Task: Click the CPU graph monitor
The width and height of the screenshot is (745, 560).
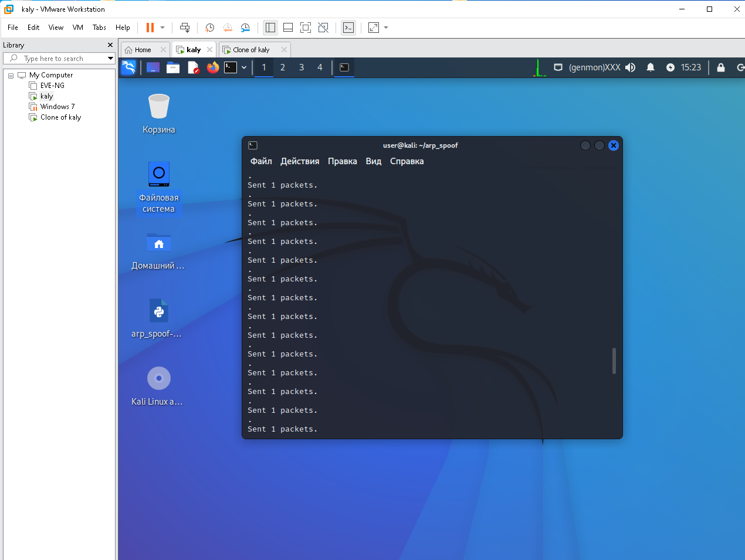Action: tap(540, 67)
